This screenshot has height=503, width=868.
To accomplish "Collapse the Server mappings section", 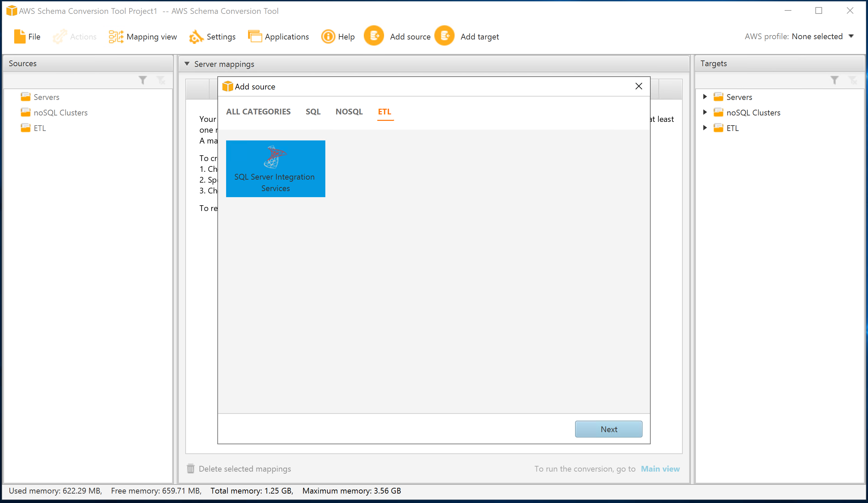I will [187, 64].
